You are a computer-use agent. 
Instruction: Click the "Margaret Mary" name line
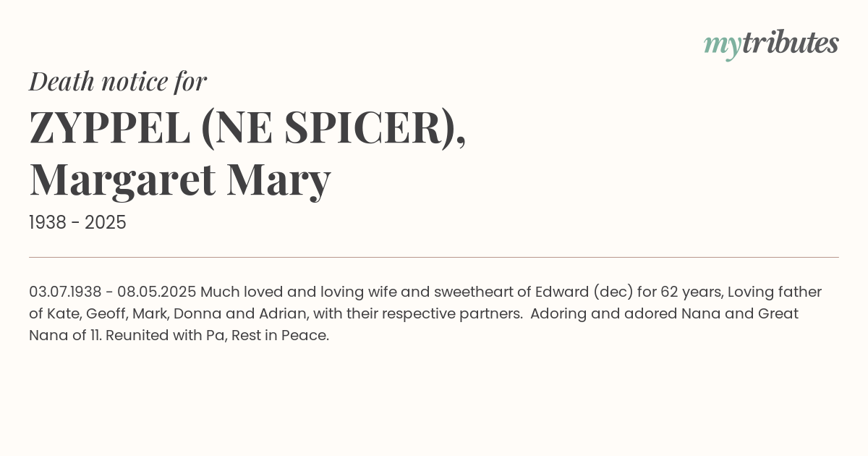pos(180,180)
